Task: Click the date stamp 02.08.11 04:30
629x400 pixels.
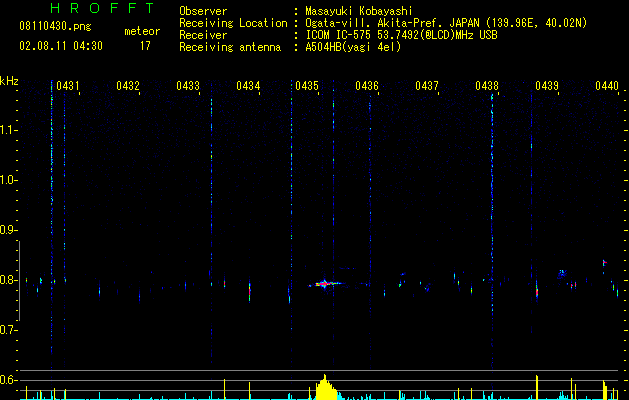Action: pos(61,46)
